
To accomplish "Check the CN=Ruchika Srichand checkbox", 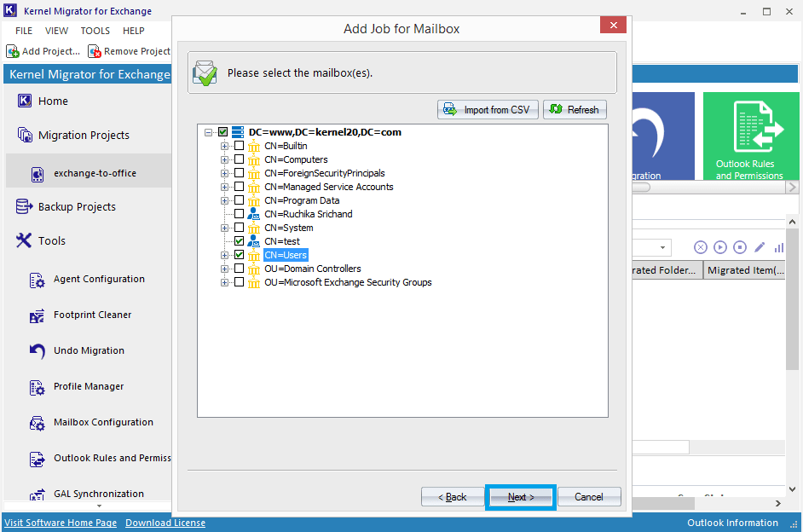I will 239,214.
